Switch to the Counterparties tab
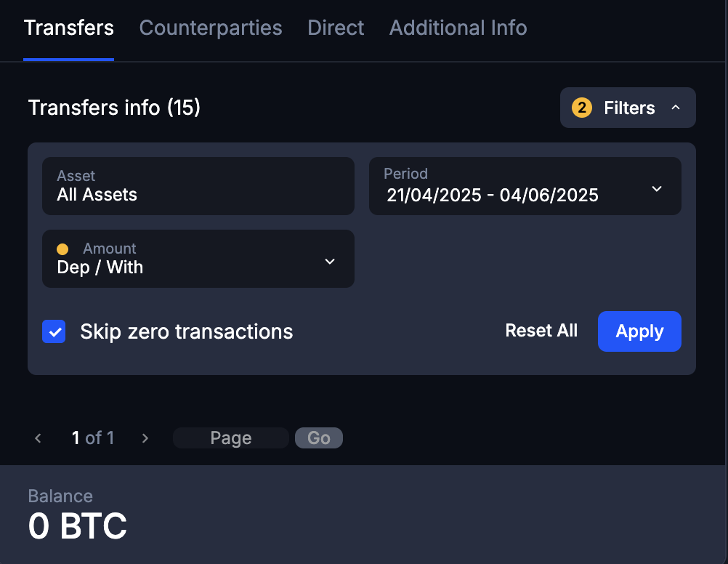This screenshot has width=728, height=564. point(211,28)
